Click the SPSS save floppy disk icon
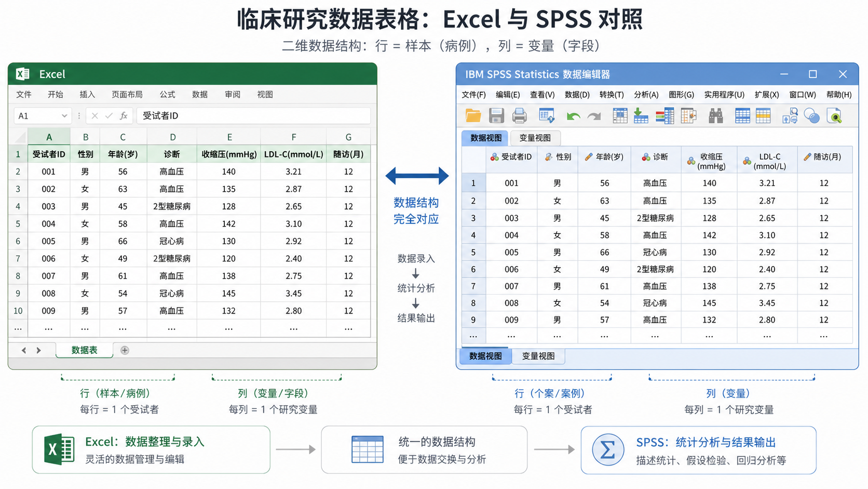The height and width of the screenshot is (489, 868). [x=497, y=116]
